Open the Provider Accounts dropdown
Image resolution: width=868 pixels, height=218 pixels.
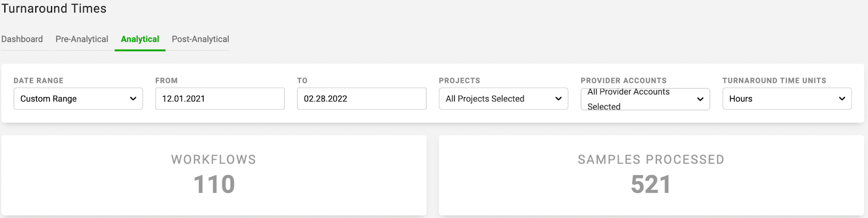coord(645,99)
